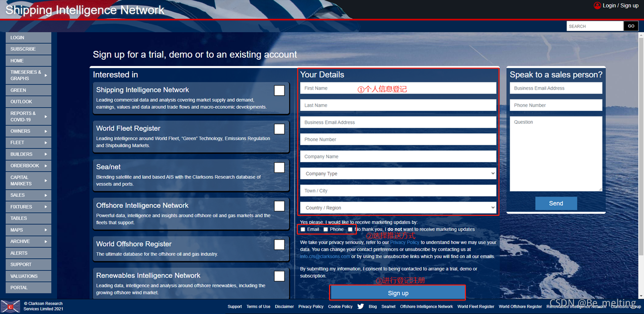Click sales form Phone Number field
The image size is (644, 314).
556,105
